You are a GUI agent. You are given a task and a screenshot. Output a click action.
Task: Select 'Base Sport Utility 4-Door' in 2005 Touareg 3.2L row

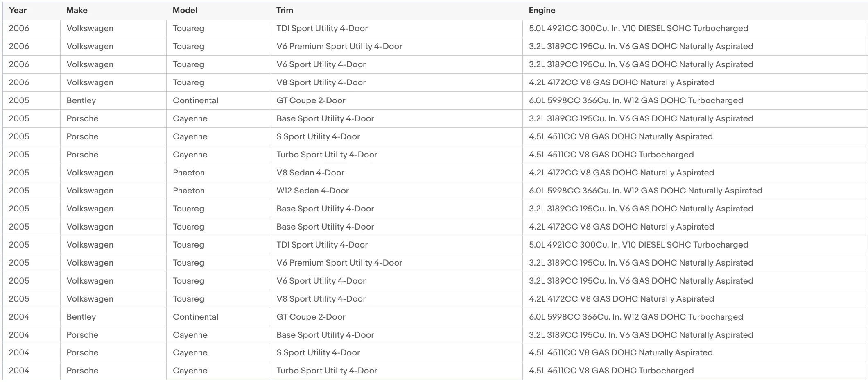[x=325, y=209]
